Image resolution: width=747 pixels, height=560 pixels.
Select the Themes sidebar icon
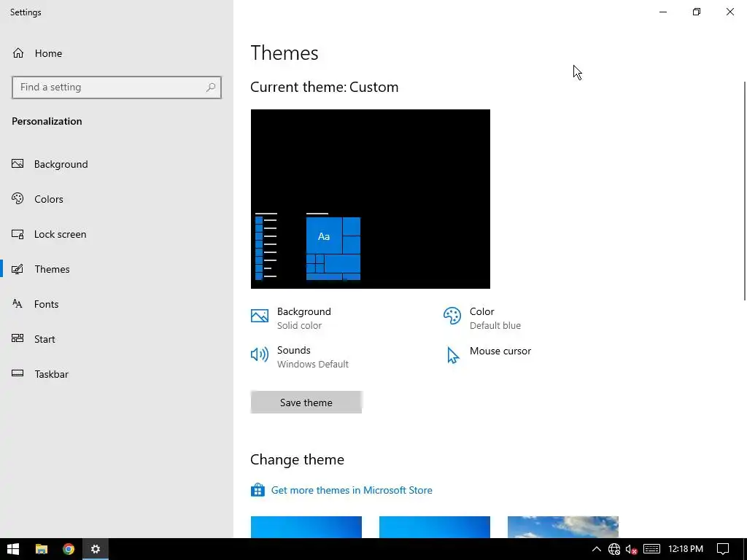pyautogui.click(x=18, y=269)
